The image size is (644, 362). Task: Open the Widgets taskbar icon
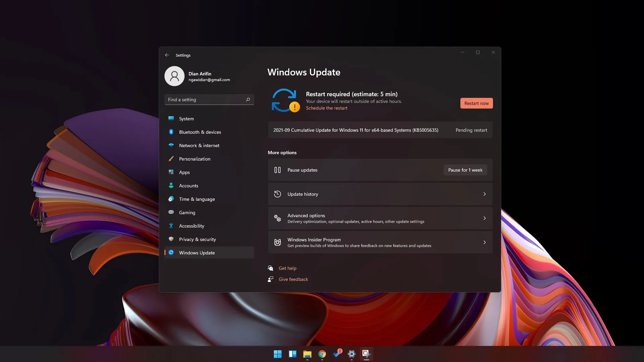(x=292, y=354)
